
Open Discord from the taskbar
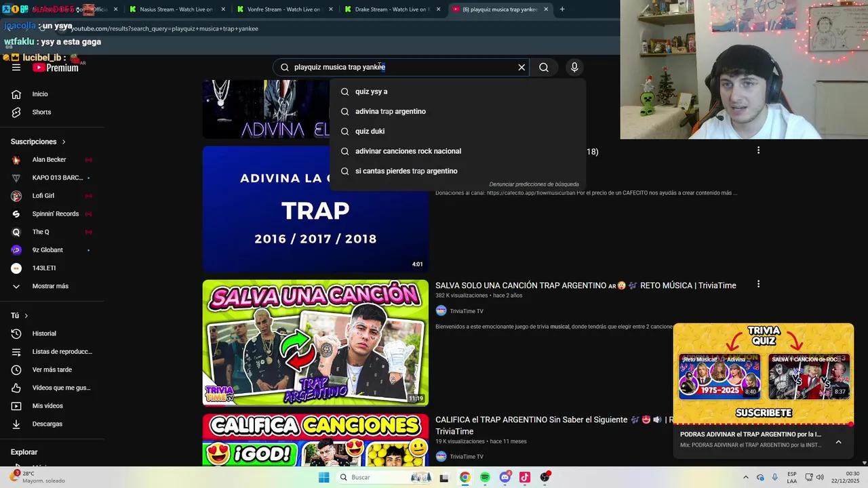coord(505,477)
